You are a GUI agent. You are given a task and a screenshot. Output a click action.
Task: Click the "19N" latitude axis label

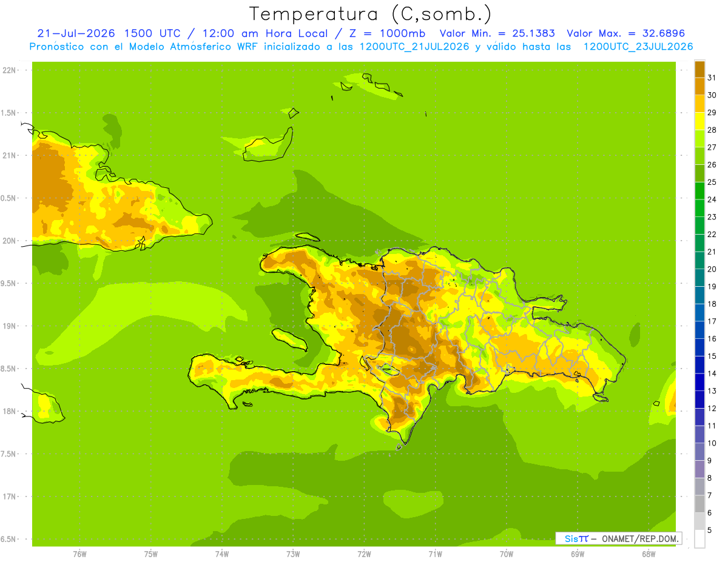pyautogui.click(x=9, y=326)
